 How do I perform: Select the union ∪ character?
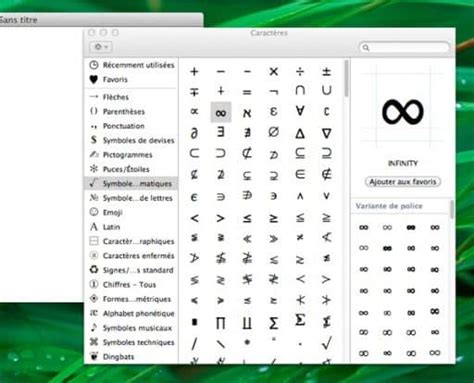[326, 90]
